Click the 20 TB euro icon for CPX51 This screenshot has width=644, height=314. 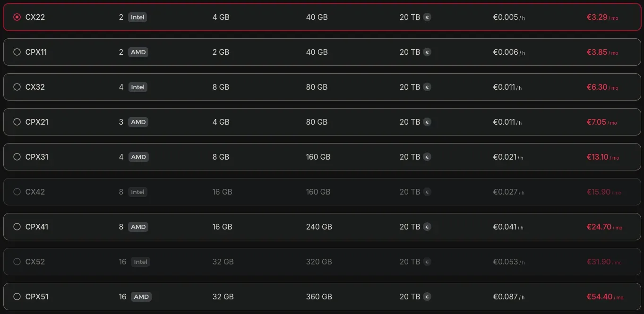point(427,297)
